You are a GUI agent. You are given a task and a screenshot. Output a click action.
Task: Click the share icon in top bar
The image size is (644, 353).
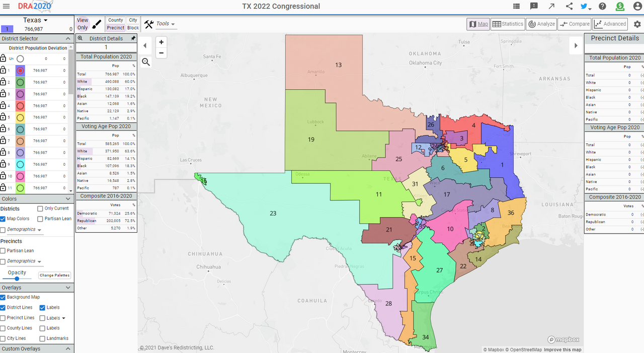[569, 6]
